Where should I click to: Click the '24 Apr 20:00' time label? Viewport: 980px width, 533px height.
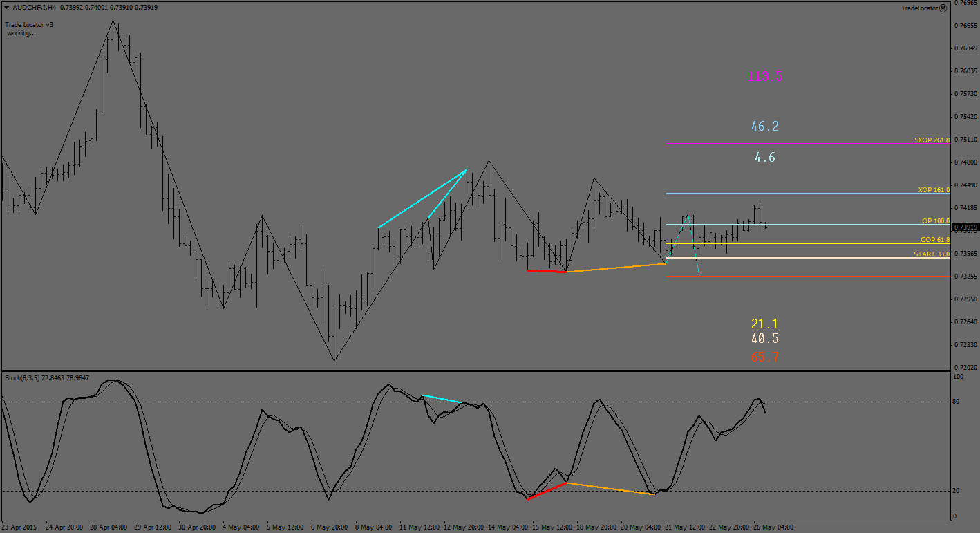click(x=65, y=527)
